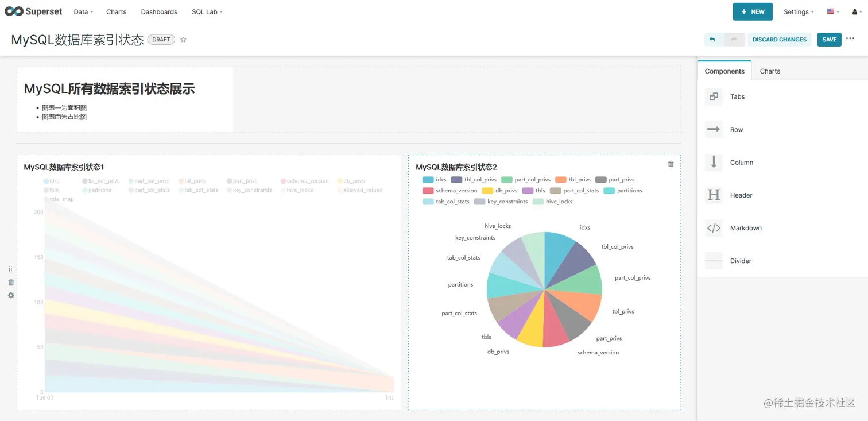Click the Divider component label
The image size is (868, 421).
click(741, 261)
